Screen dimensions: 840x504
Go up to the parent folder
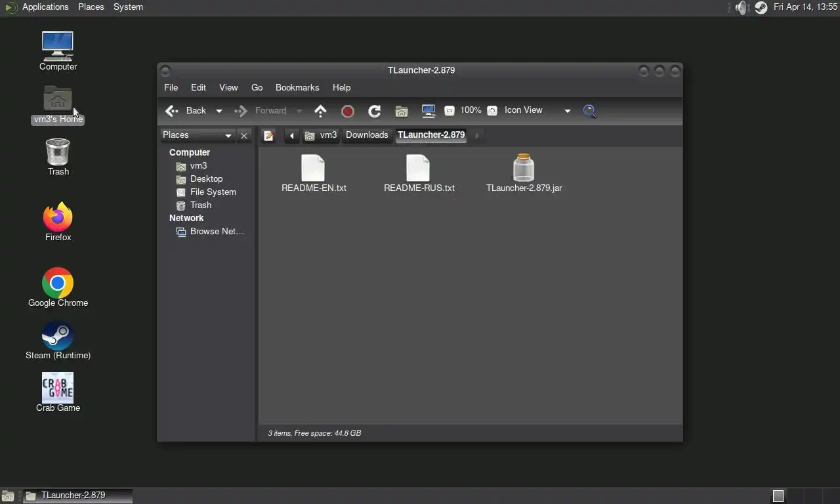click(x=320, y=111)
